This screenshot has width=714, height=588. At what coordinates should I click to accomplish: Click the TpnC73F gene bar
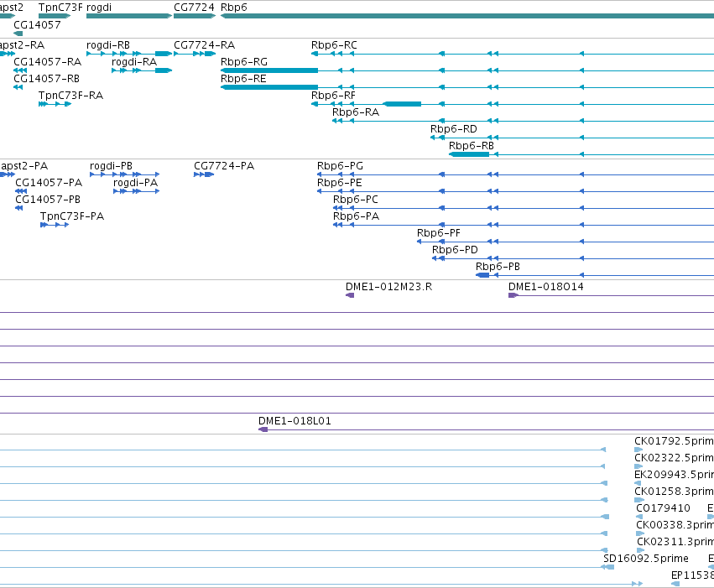pyautogui.click(x=55, y=16)
